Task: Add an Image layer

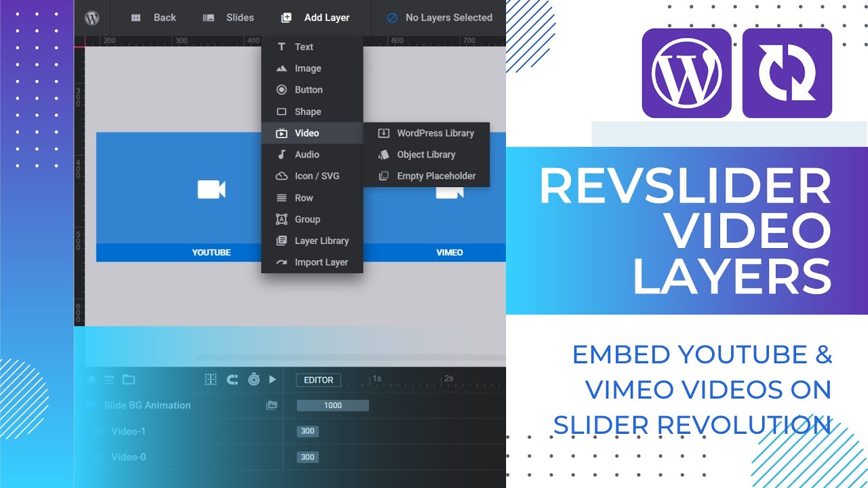Action: point(312,68)
